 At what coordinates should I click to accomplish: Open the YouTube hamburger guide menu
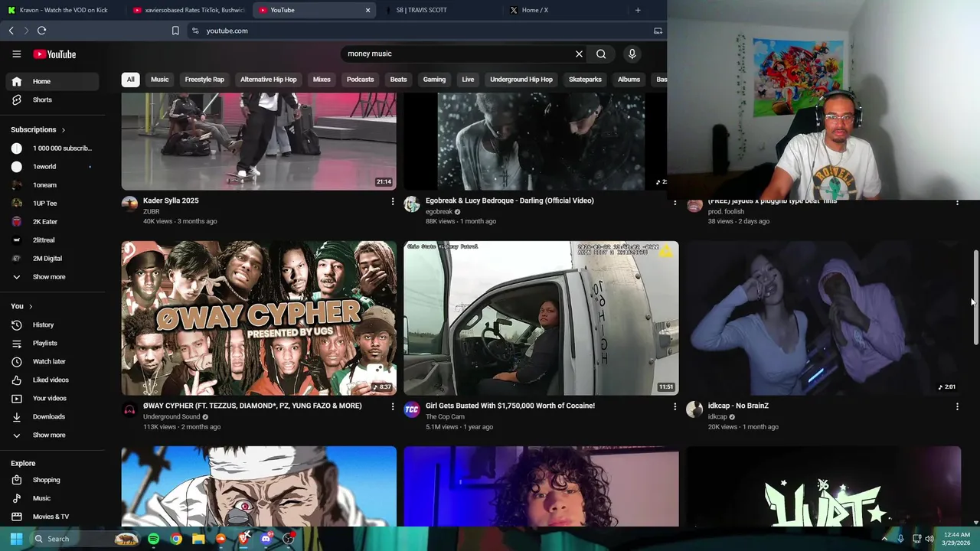tap(16, 54)
